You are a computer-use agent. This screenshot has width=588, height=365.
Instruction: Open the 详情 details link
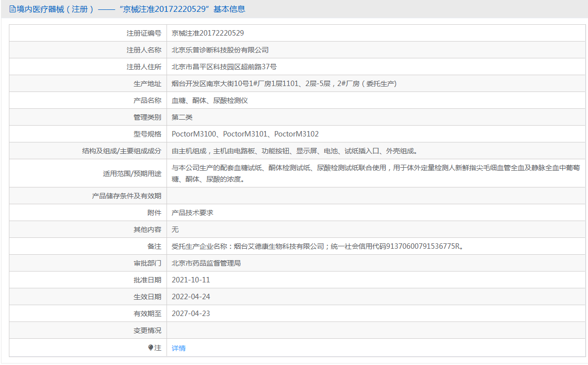tap(178, 348)
